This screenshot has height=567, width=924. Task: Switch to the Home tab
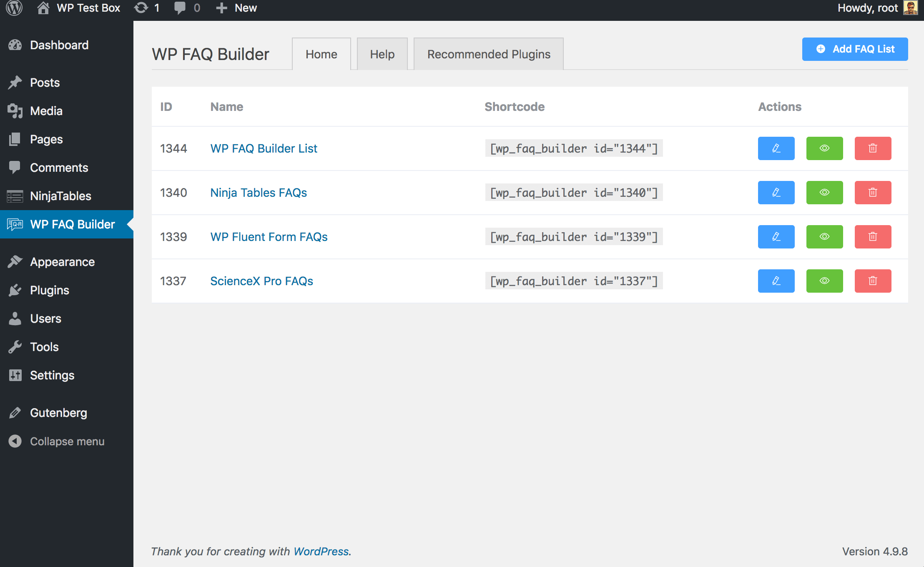click(321, 54)
